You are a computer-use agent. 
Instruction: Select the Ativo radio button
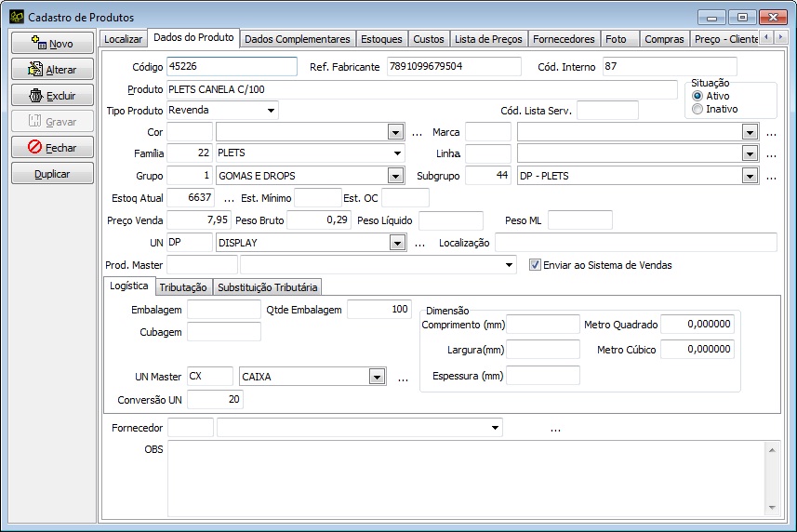(x=697, y=96)
